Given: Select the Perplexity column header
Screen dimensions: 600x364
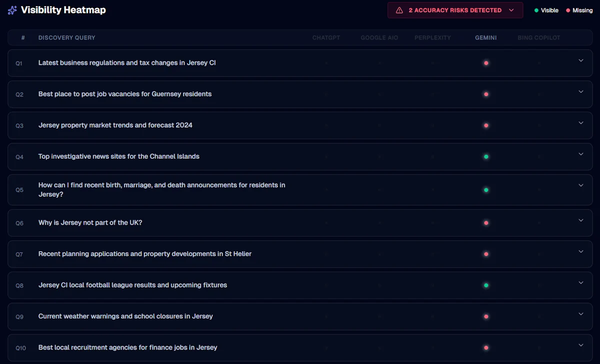Looking at the screenshot, I should click(432, 38).
